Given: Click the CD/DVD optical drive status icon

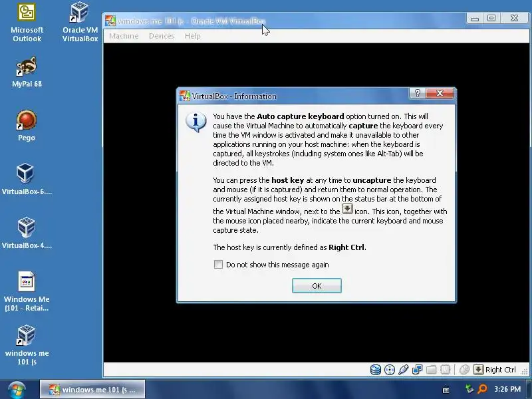Looking at the screenshot, I should point(390,370).
